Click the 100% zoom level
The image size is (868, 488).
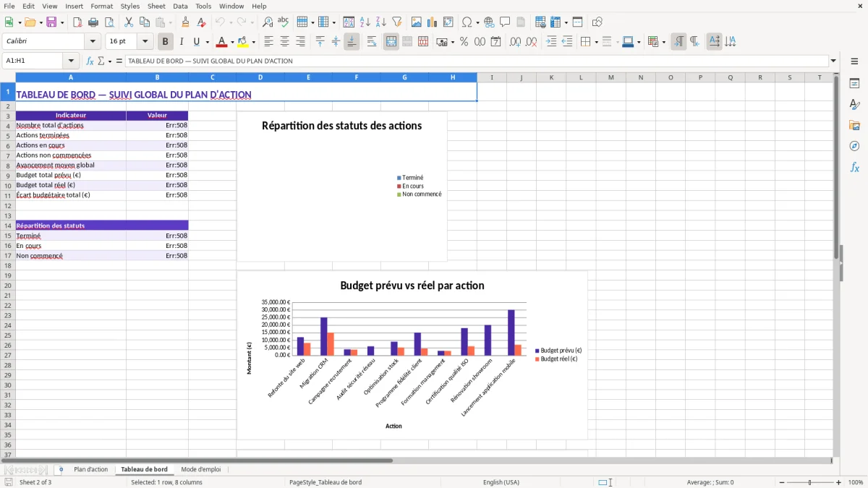(856, 482)
